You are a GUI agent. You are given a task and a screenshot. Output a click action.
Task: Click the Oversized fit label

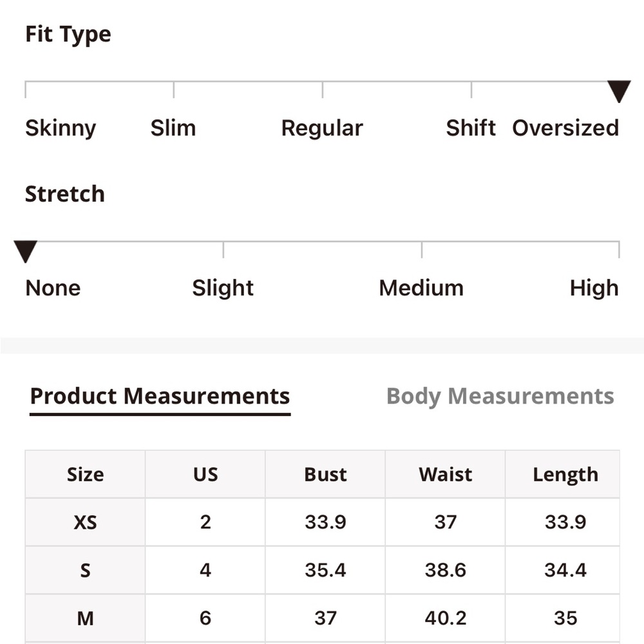click(565, 128)
